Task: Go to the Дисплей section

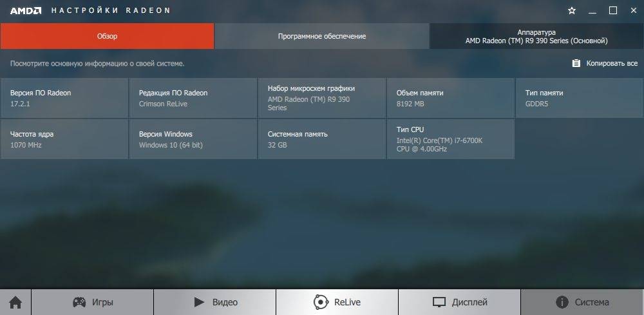Action: click(460, 302)
